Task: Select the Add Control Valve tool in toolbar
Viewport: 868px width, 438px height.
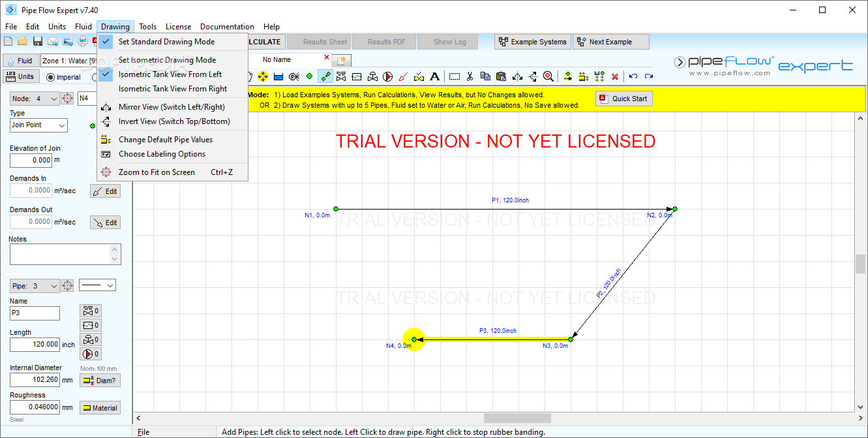Action: pos(372,76)
